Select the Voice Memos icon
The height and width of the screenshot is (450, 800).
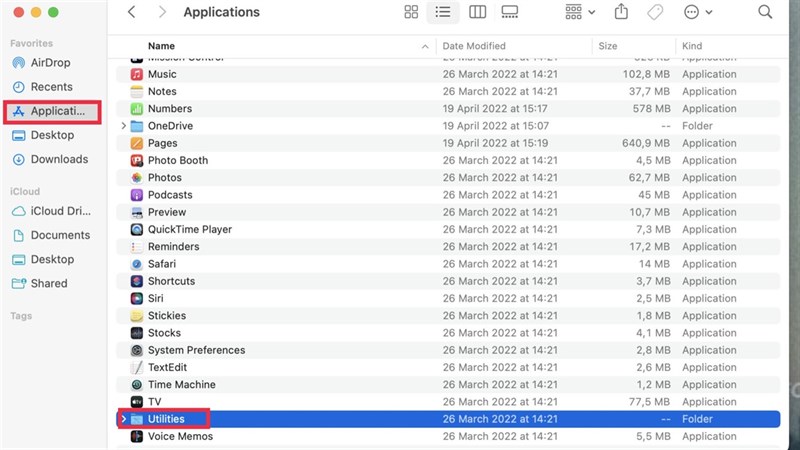(x=137, y=436)
